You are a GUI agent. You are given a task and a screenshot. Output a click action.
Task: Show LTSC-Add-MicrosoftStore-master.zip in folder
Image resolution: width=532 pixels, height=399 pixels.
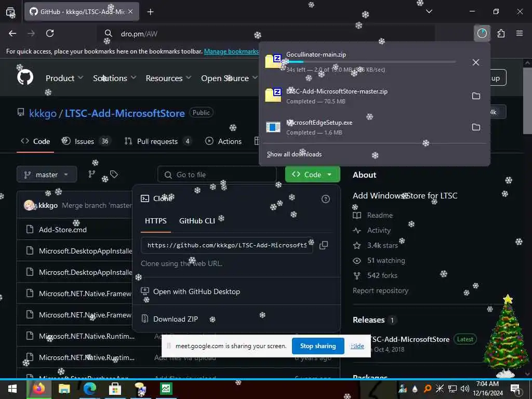tap(476, 96)
